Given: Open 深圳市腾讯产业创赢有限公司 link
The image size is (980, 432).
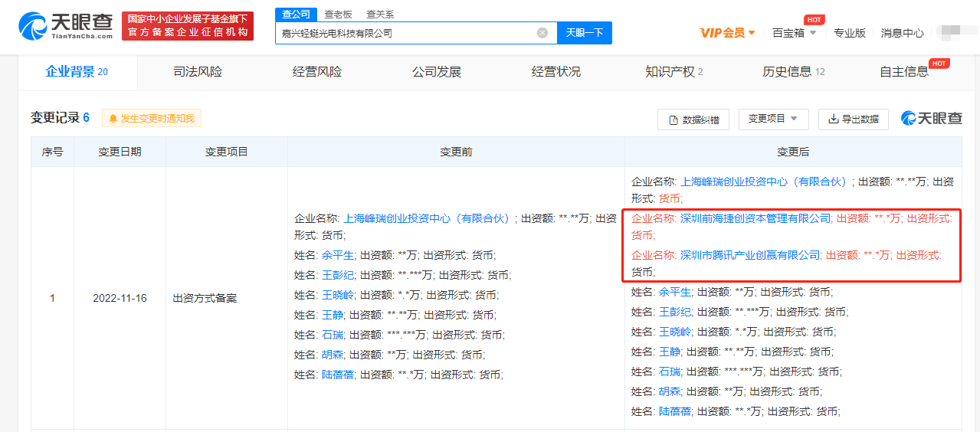Looking at the screenshot, I should (x=750, y=255).
